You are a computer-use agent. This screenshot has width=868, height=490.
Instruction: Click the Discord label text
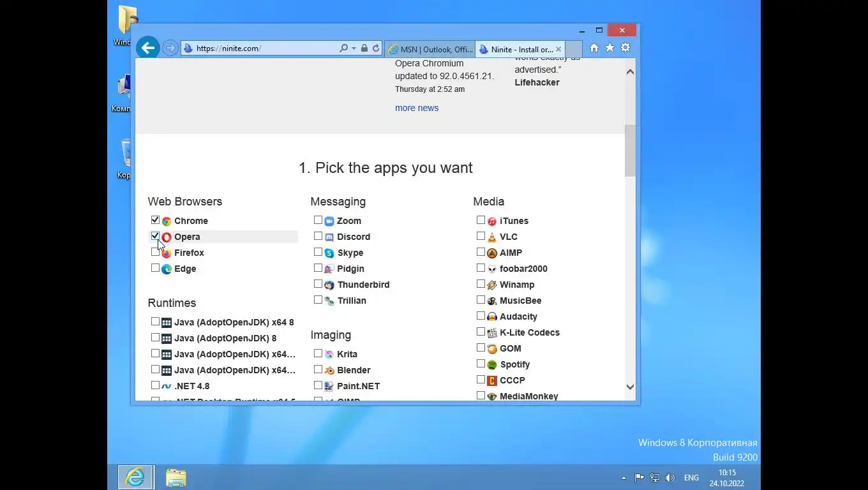(354, 237)
